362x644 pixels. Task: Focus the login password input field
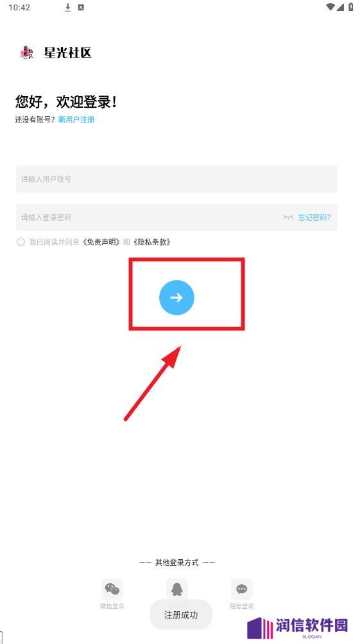(x=177, y=217)
